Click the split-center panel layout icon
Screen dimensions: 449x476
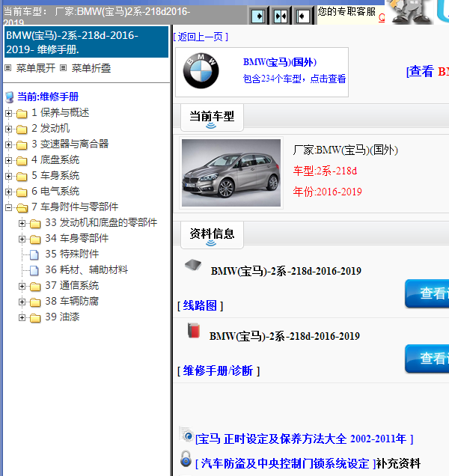(281, 16)
